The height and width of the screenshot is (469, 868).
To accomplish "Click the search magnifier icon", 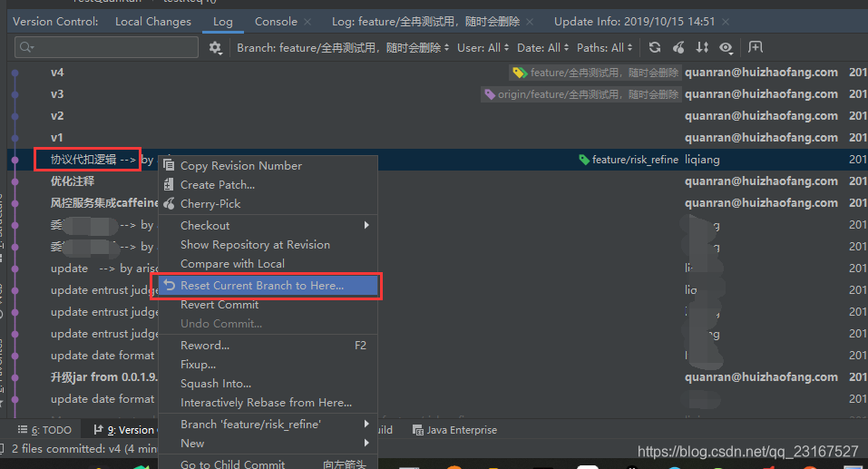I will 26,47.
